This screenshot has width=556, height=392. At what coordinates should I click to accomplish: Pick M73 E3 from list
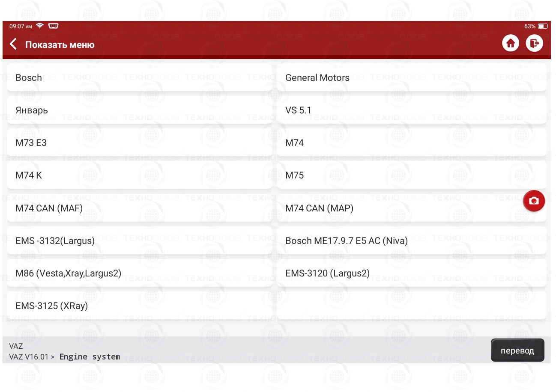tap(139, 143)
